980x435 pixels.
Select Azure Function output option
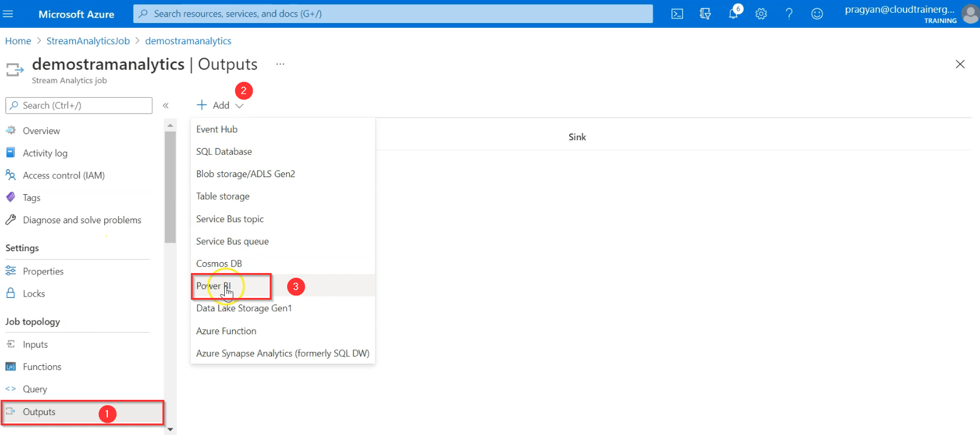tap(226, 331)
